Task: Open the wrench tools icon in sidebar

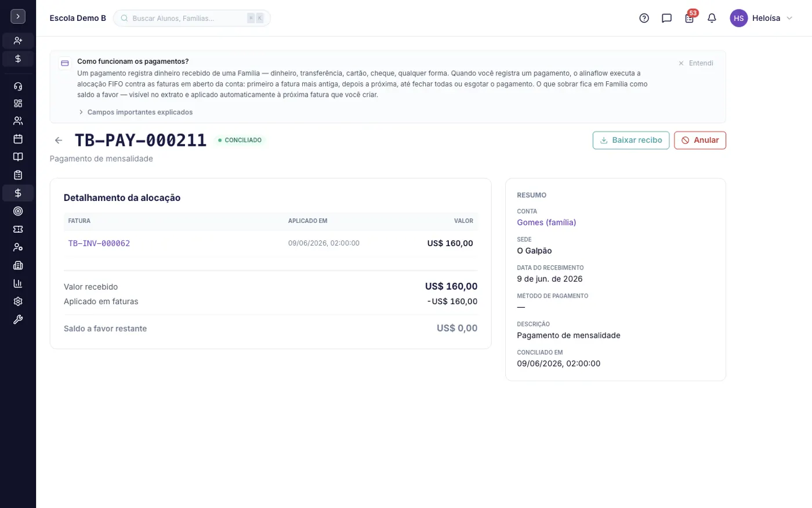Action: click(x=18, y=319)
